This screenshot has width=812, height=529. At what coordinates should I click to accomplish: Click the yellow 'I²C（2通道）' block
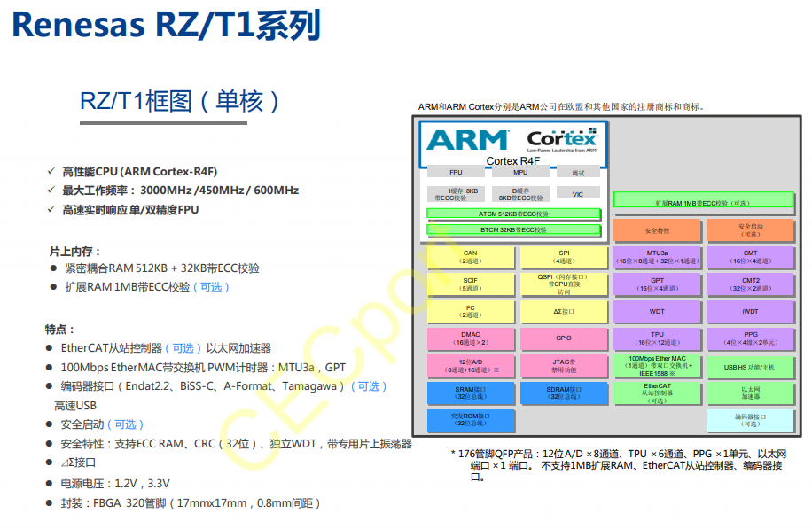(470, 311)
